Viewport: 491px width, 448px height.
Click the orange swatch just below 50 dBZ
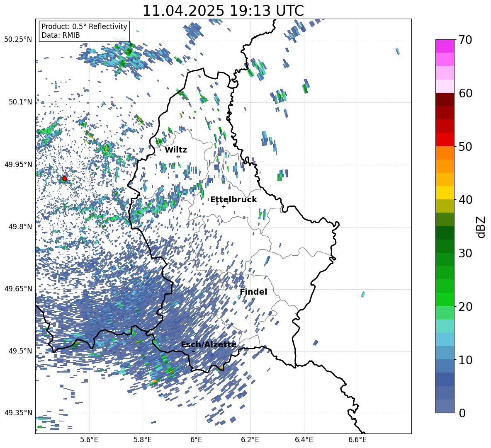(445, 153)
